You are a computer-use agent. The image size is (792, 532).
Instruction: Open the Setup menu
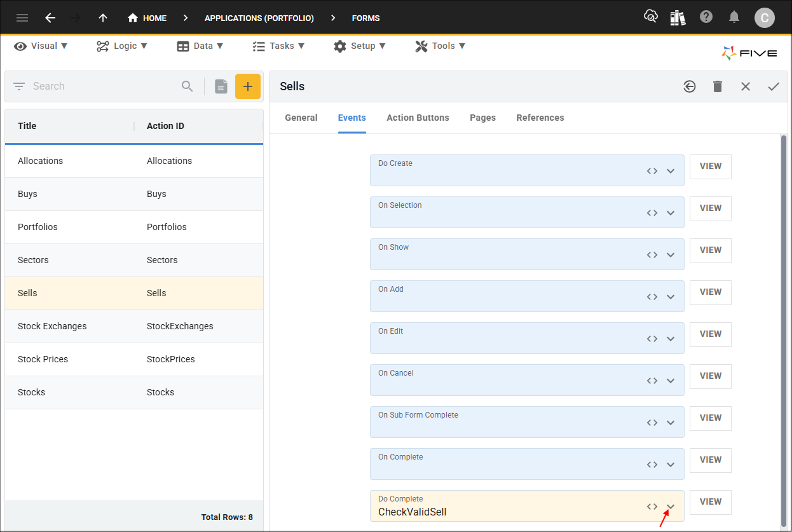click(x=360, y=46)
